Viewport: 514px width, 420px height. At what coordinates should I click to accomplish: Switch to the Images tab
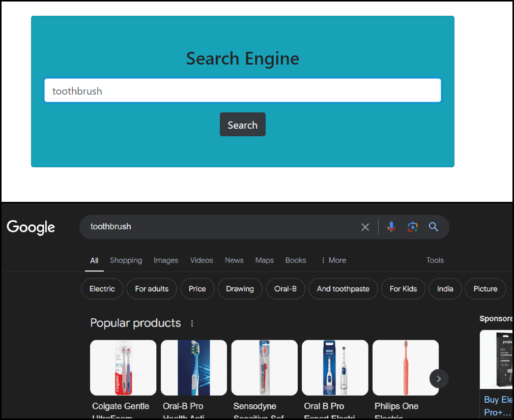click(x=166, y=260)
